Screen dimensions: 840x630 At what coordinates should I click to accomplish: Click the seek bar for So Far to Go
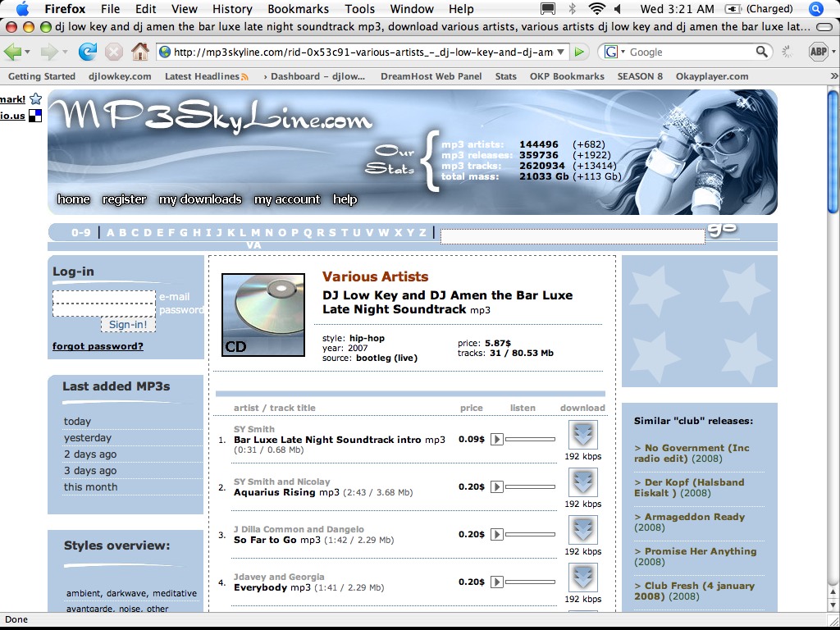(x=530, y=535)
